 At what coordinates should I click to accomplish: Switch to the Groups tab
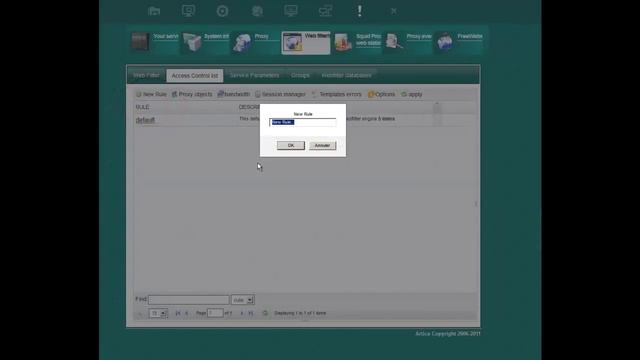300,75
